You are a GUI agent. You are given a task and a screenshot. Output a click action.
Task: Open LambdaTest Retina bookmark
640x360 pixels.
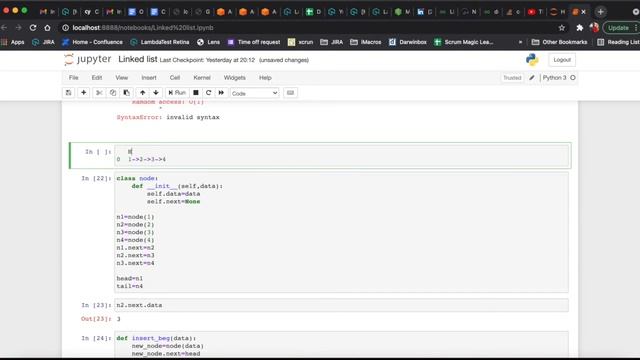[160, 42]
